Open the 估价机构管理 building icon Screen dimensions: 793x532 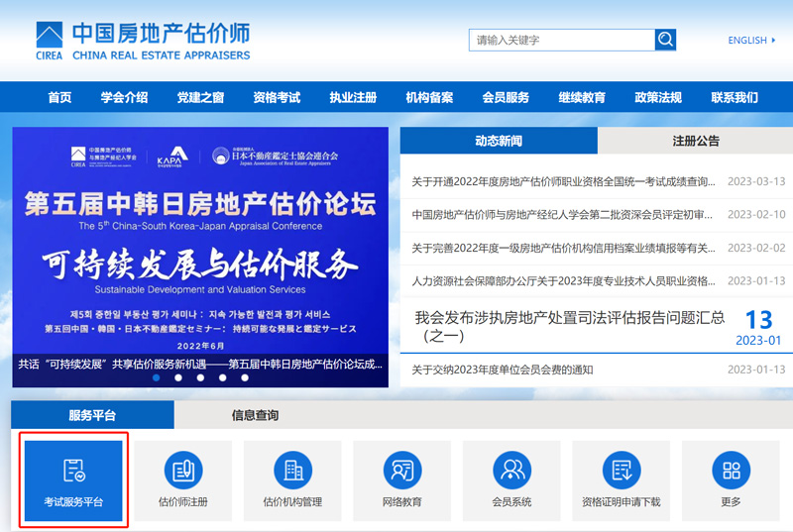(x=292, y=471)
